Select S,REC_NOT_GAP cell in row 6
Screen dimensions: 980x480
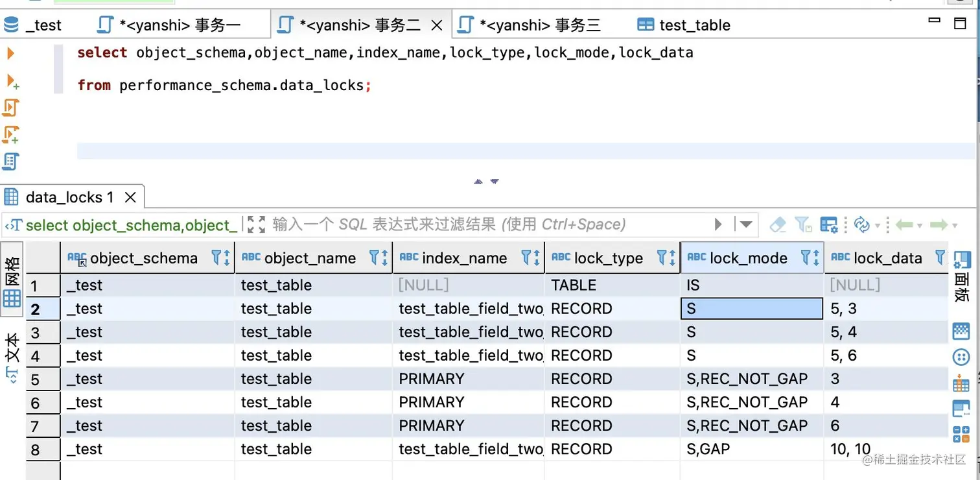point(752,402)
